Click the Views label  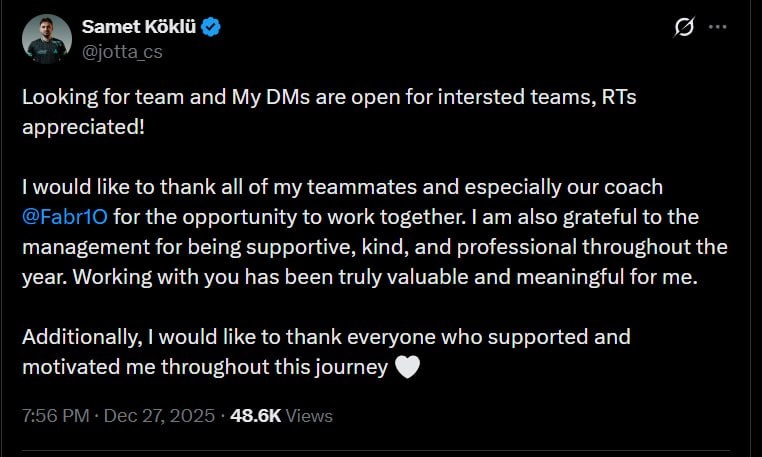309,416
